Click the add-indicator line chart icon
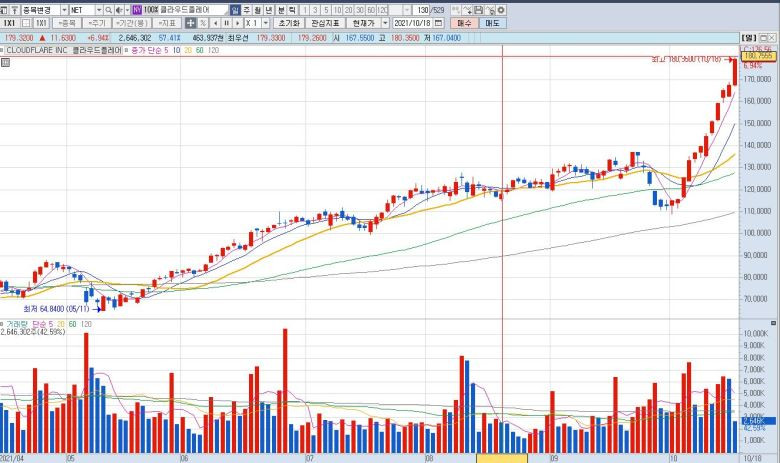Image resolution: width=780 pixels, height=463 pixels. click(467, 10)
